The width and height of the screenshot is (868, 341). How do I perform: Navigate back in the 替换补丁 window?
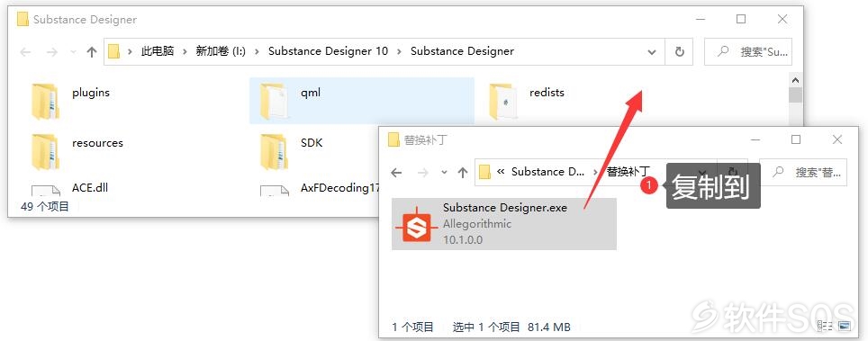(396, 173)
